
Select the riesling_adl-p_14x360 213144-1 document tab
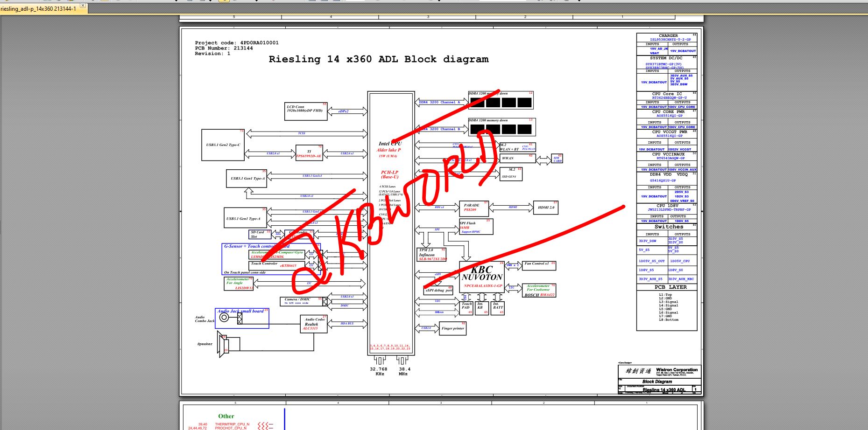(38, 8)
